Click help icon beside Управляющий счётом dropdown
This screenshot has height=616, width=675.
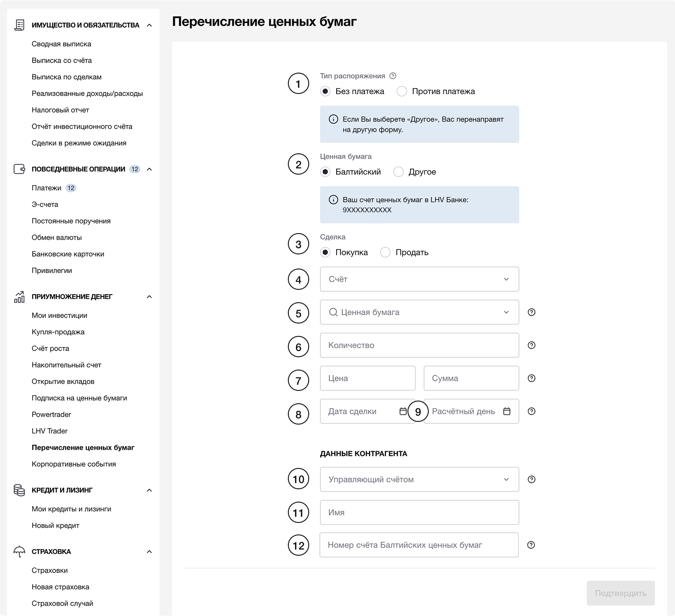531,480
